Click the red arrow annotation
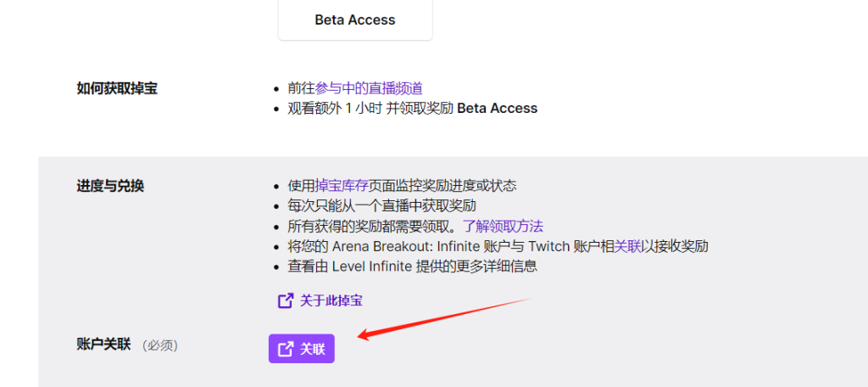 (444, 317)
